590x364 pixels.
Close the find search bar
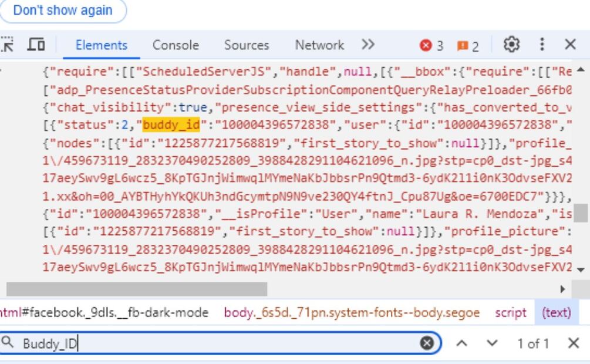click(x=574, y=343)
